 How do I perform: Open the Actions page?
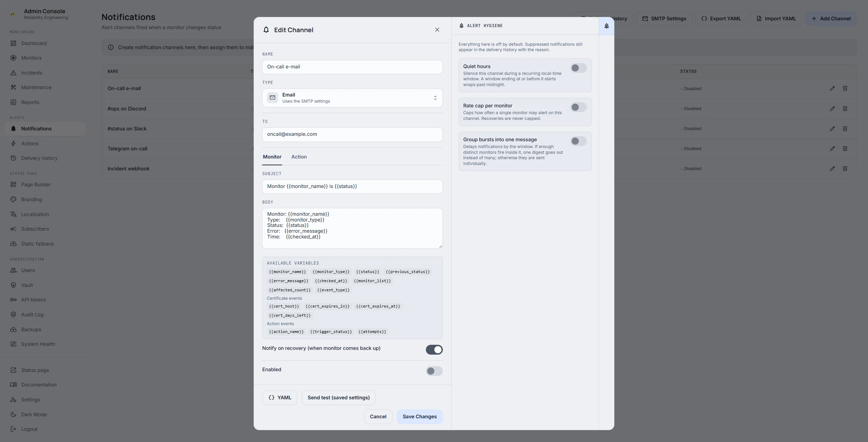point(45,144)
